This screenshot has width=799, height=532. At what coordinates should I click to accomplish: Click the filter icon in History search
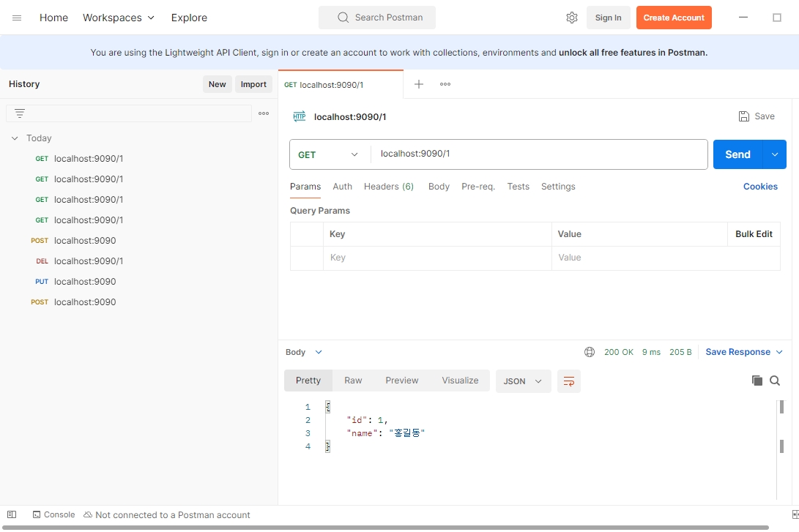[19, 113]
